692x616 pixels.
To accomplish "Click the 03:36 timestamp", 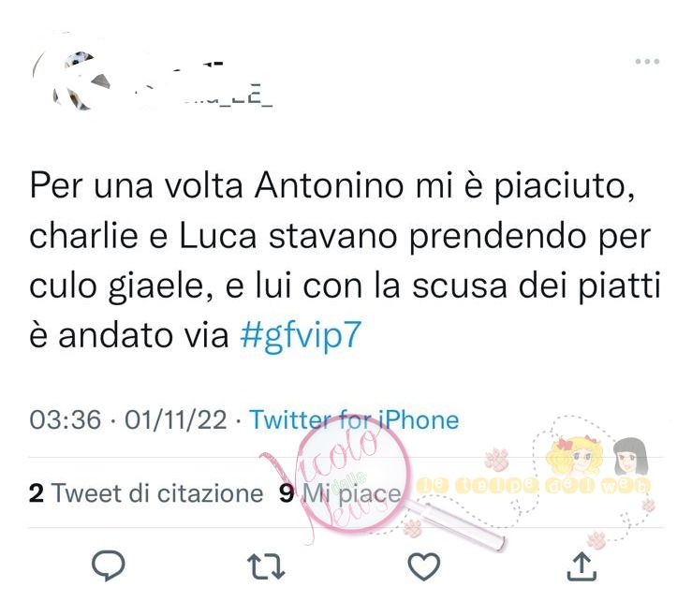I will click(x=66, y=419).
